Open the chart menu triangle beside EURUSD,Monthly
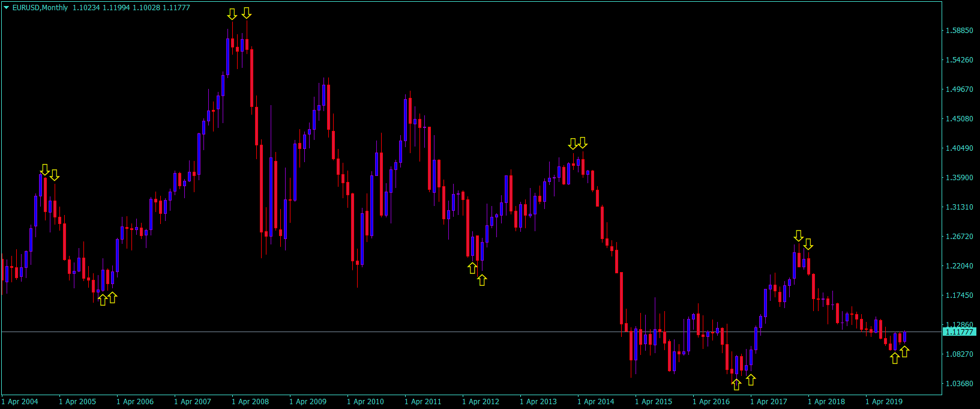 pyautogui.click(x=7, y=8)
